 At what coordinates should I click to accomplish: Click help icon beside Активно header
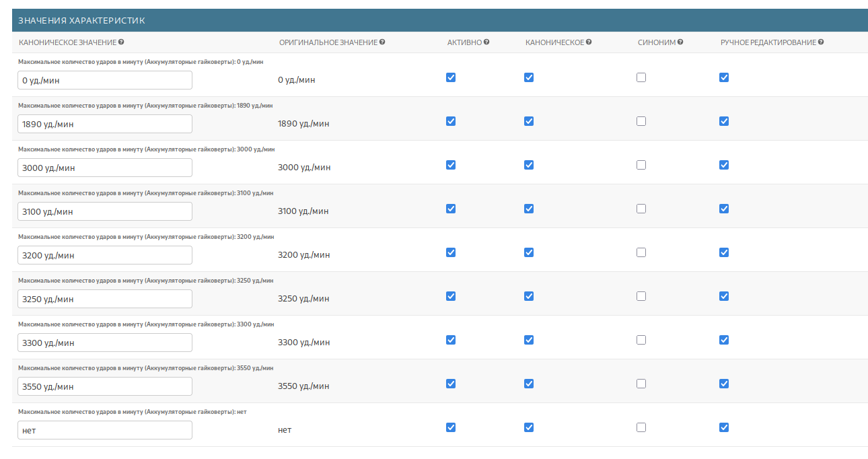tap(486, 42)
